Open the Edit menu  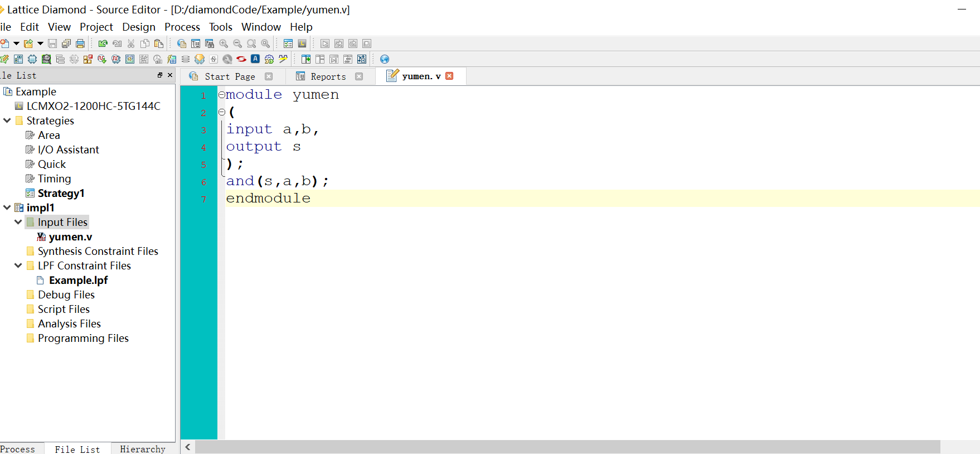click(x=30, y=27)
